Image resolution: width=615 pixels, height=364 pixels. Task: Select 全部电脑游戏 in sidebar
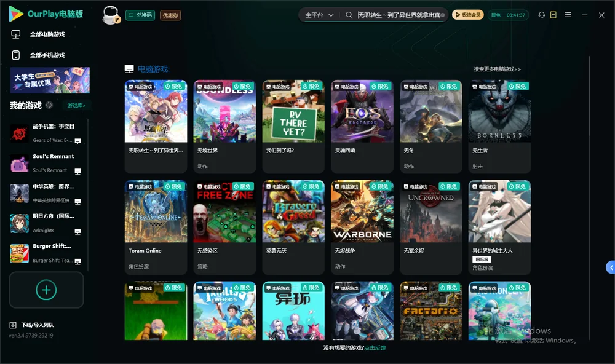tap(47, 34)
